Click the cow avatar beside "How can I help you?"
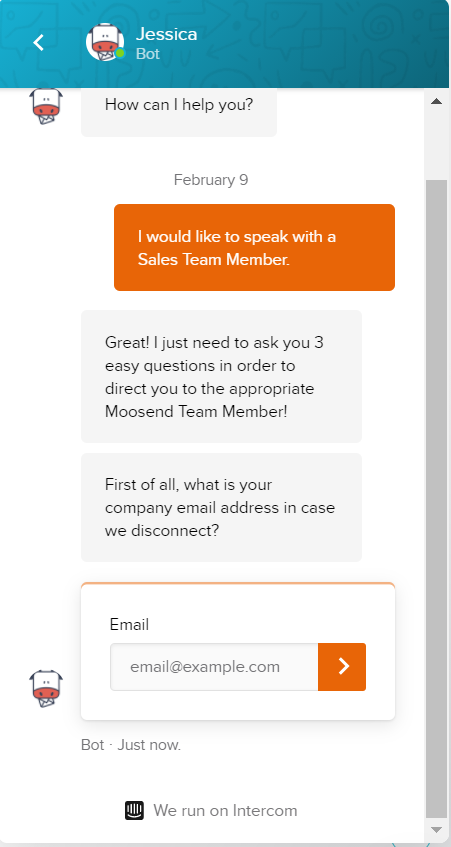 (46, 106)
